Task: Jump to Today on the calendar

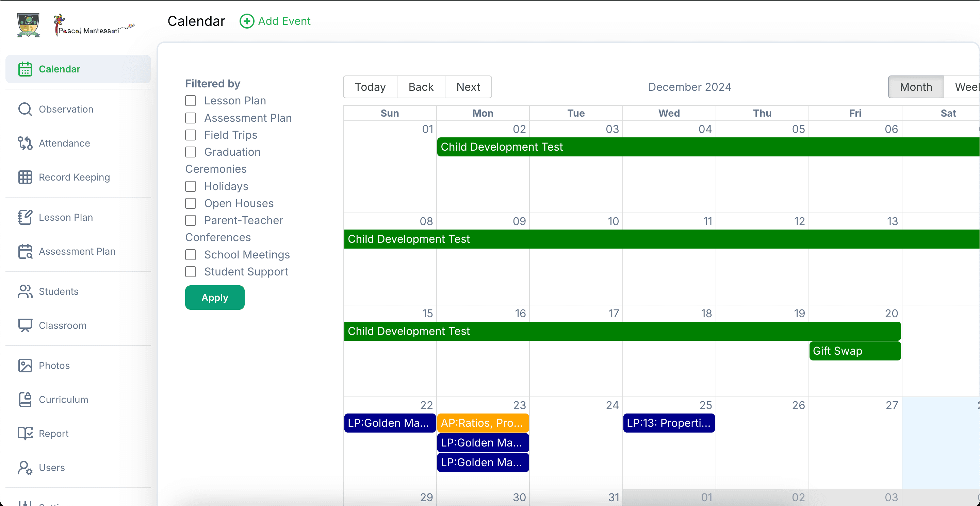Action: (370, 87)
